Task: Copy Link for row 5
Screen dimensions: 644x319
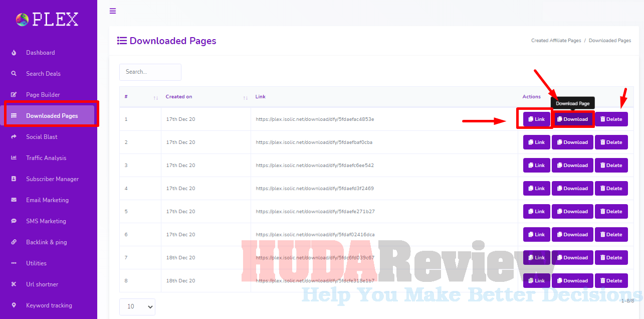Action: [x=537, y=212]
